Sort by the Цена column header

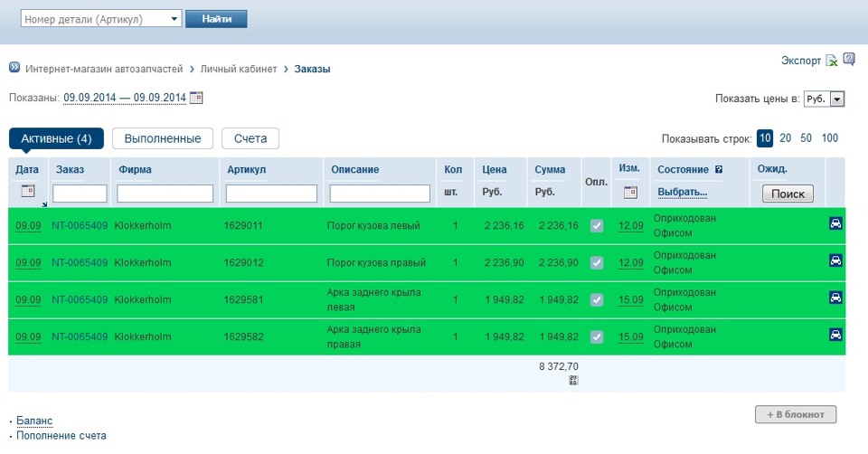[495, 169]
